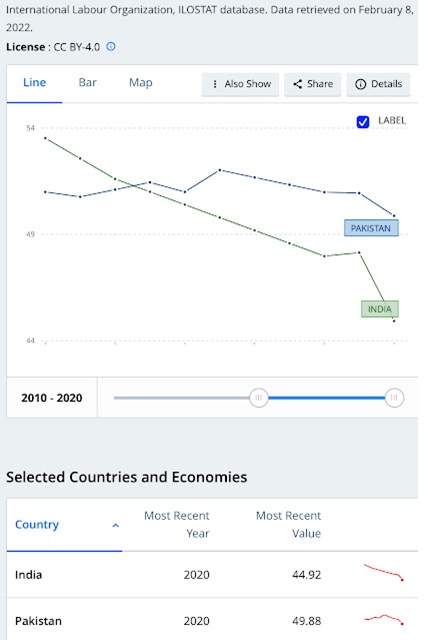Image resolution: width=428 pixels, height=640 pixels.
Task: Select the Line tab
Action: [x=34, y=82]
